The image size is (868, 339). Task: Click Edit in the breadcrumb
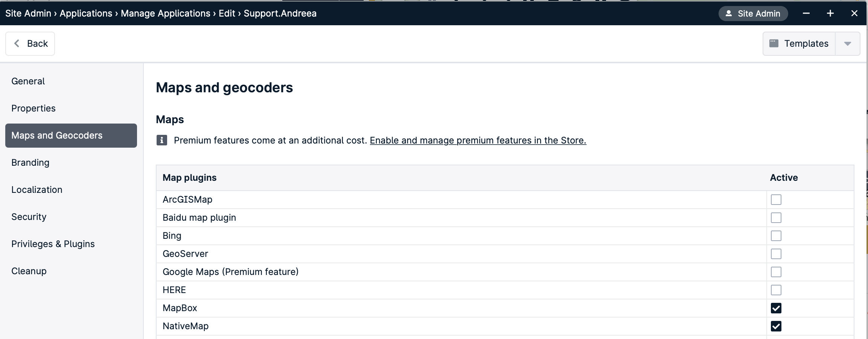(x=227, y=13)
